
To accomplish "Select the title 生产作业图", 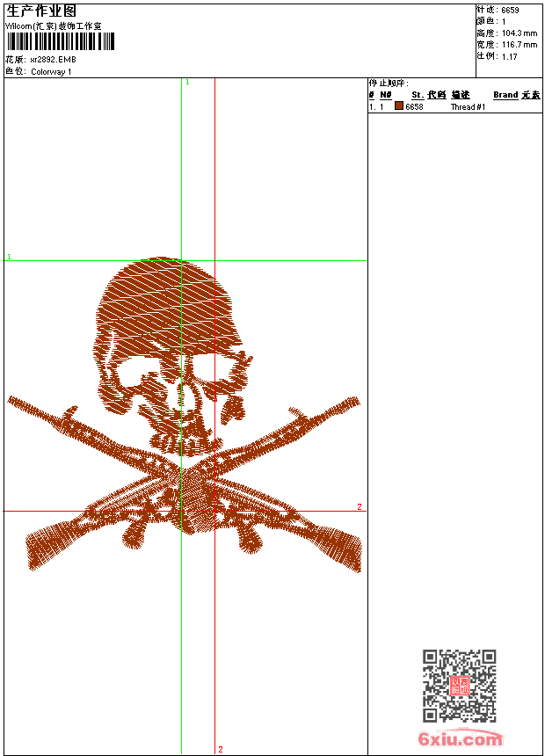I will point(41,11).
